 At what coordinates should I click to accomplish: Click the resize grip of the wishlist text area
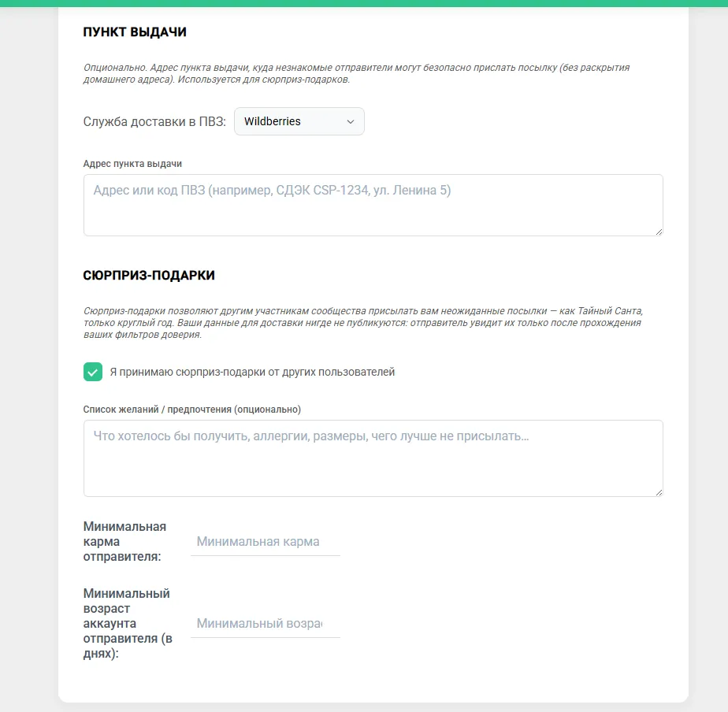(x=659, y=492)
